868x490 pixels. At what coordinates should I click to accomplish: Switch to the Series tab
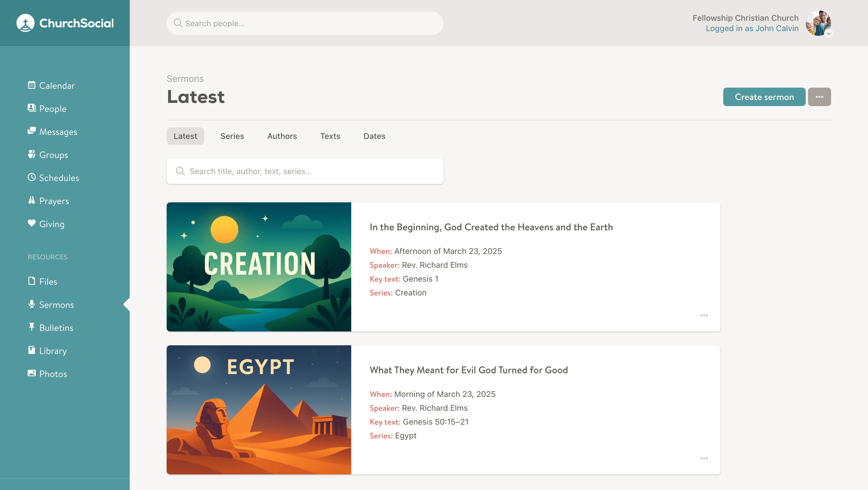click(232, 136)
